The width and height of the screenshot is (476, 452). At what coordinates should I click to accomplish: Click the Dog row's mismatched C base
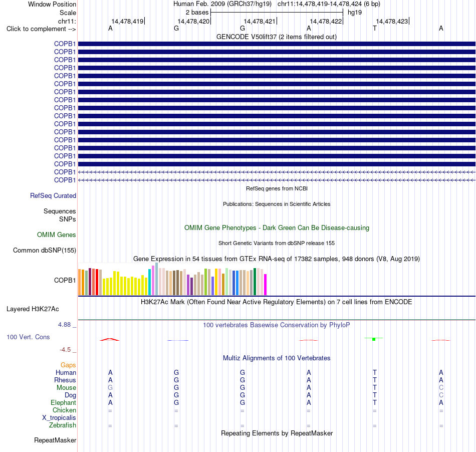click(441, 395)
